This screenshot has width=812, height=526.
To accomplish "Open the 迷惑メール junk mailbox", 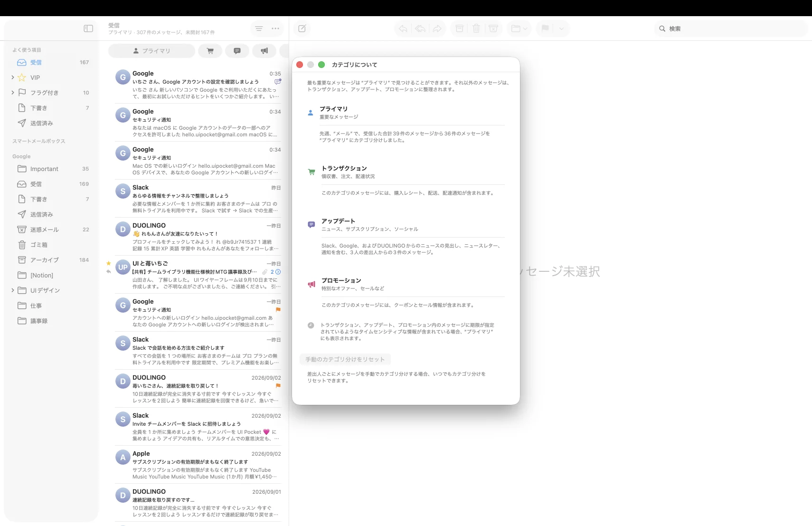I will click(x=51, y=230).
